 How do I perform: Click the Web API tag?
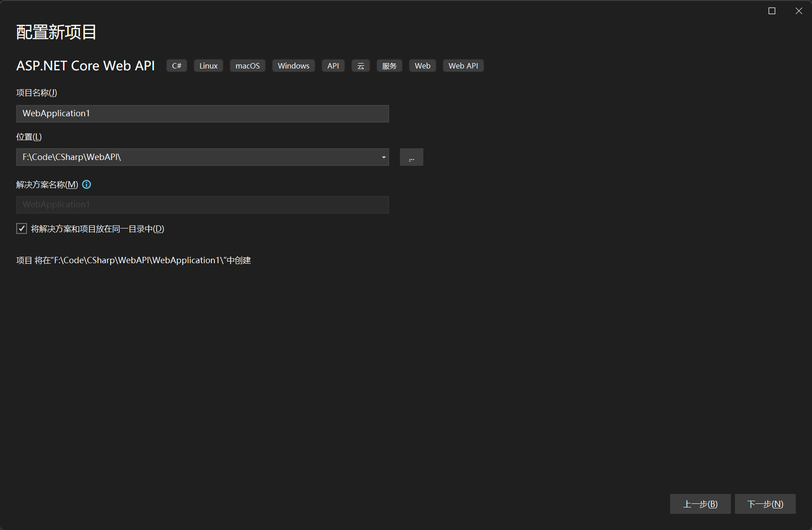click(463, 66)
